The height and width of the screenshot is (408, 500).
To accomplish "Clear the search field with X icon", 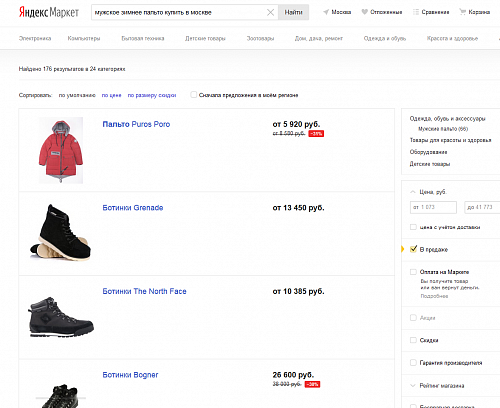I will (x=270, y=12).
